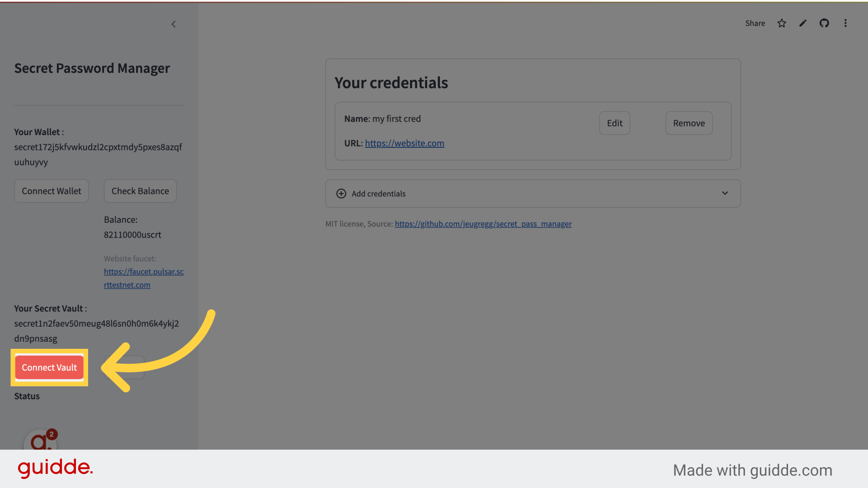Click the GitHub icon top right

824,23
